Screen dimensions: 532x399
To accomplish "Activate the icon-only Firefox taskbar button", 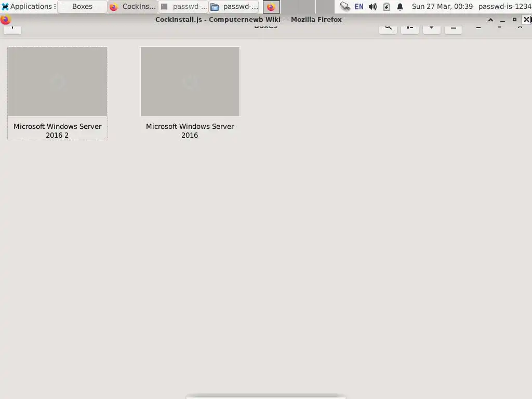I will click(x=271, y=7).
